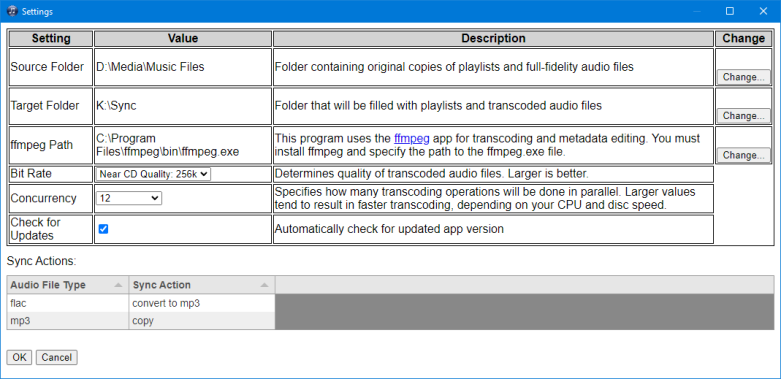Follow the ffmpeg hyperlink

click(x=411, y=138)
